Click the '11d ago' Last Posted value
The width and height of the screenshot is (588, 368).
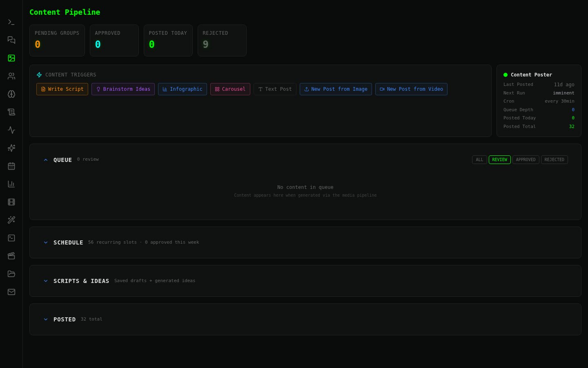564,85
